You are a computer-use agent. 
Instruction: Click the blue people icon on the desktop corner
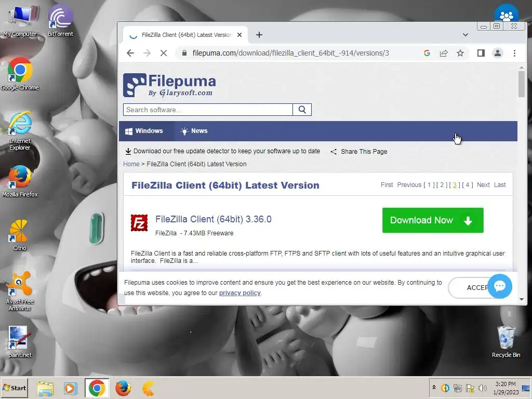(506, 15)
